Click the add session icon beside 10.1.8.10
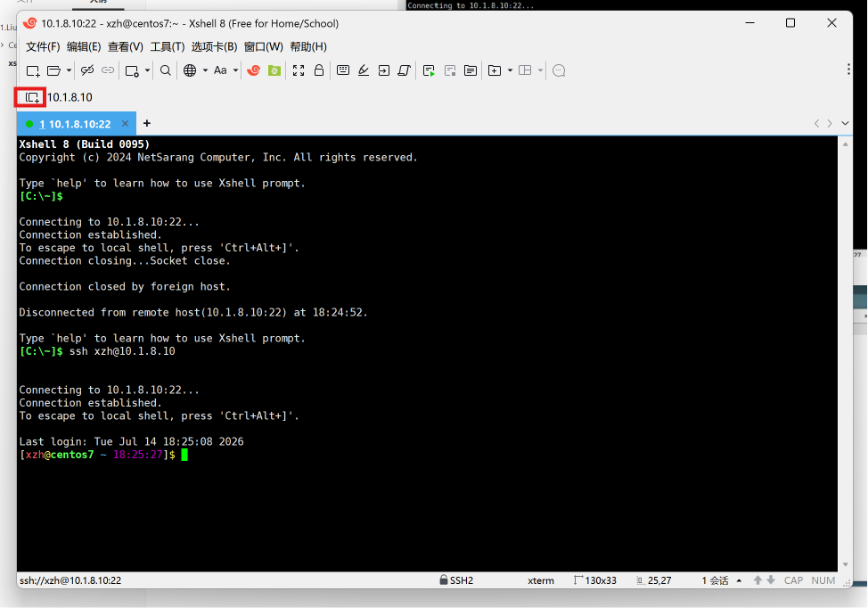The height and width of the screenshot is (608, 868). point(31,97)
